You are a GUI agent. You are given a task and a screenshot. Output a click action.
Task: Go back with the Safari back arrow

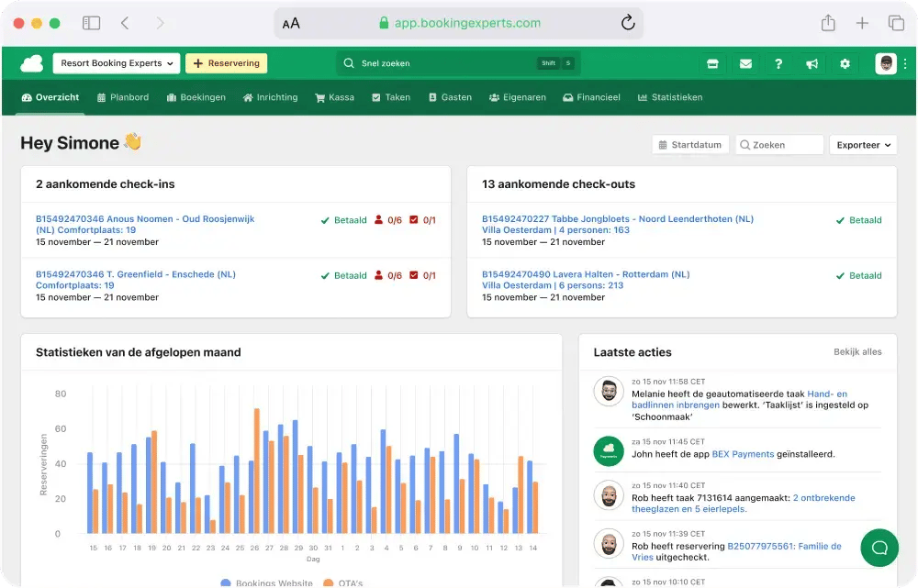point(125,23)
